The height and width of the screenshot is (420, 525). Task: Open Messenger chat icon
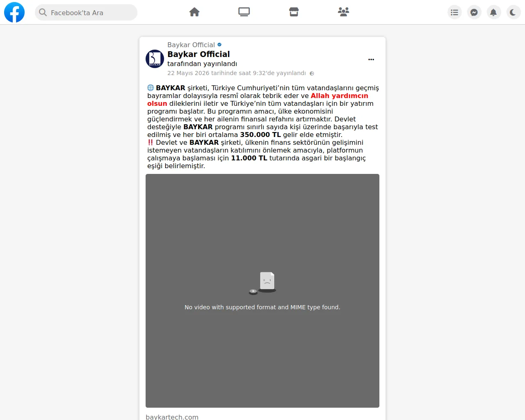tap(474, 12)
